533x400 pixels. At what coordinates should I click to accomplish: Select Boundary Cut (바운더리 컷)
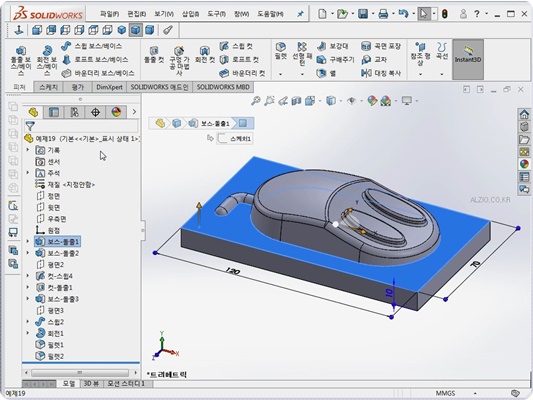[x=242, y=73]
